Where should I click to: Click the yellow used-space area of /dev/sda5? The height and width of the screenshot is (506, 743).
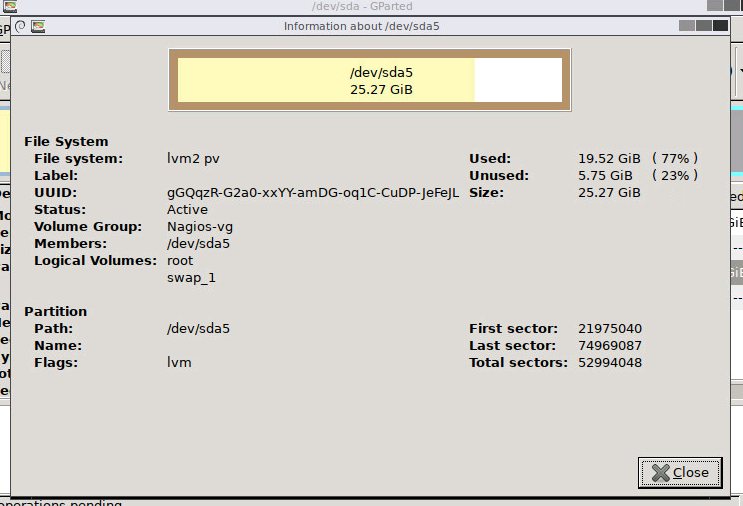tap(325, 80)
